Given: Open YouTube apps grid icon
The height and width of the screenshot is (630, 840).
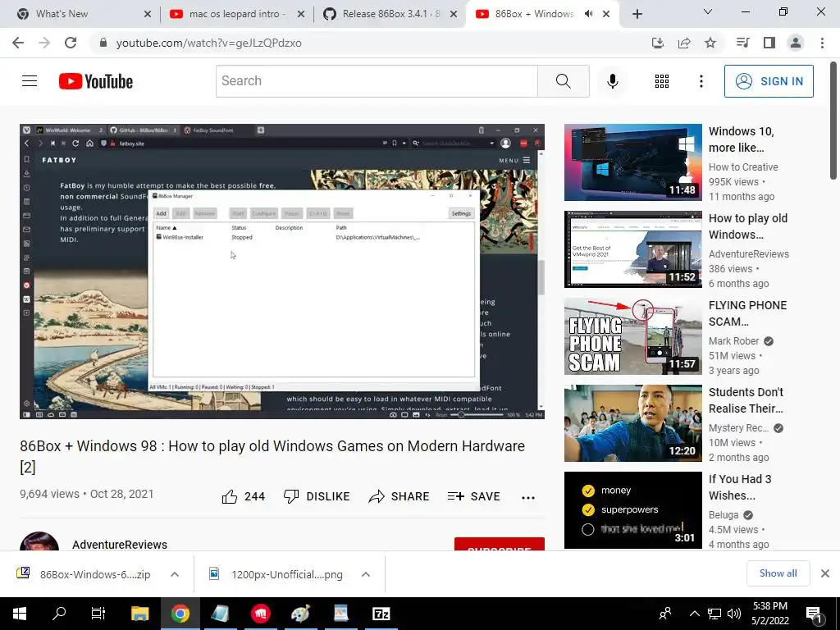Looking at the screenshot, I should 662,81.
